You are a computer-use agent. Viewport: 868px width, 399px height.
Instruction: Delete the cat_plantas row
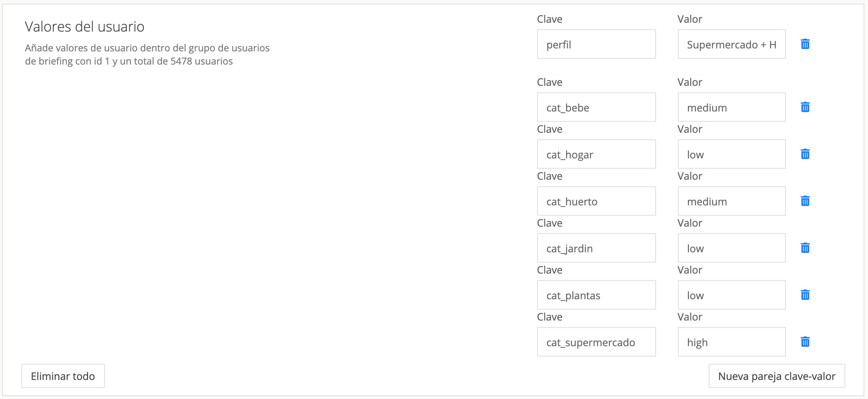[805, 295]
